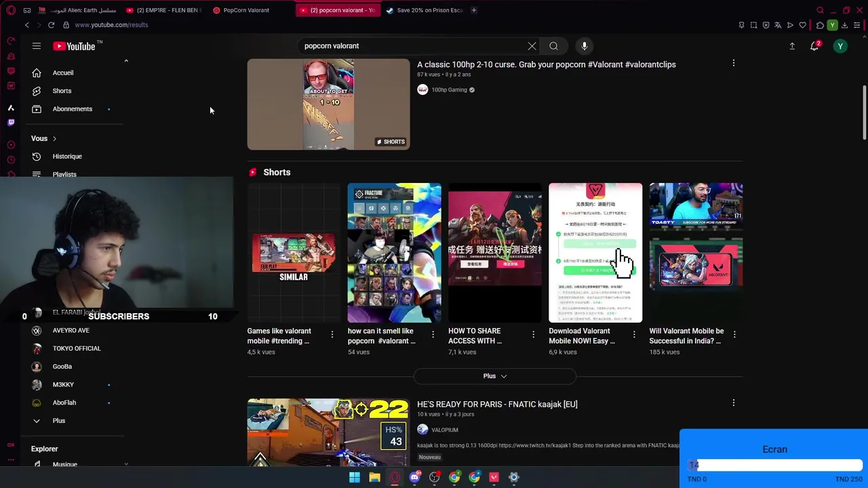Viewport: 868px width, 488px height.
Task: Click the magnifier search button
Action: coord(554,46)
